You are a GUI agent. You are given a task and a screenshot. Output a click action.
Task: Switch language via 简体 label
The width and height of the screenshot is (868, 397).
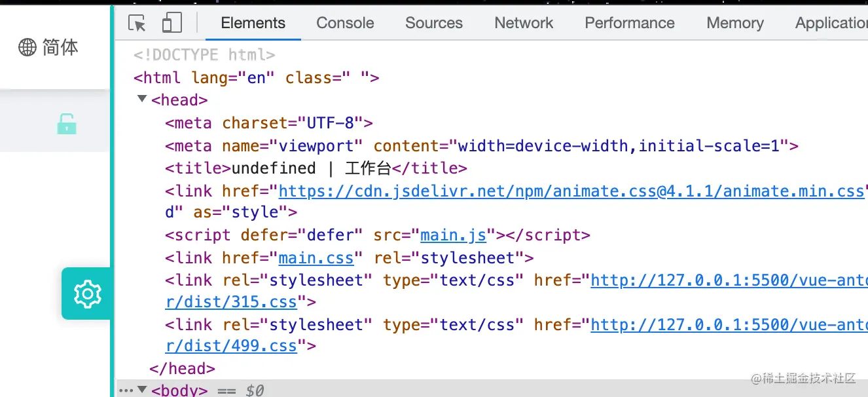[60, 47]
